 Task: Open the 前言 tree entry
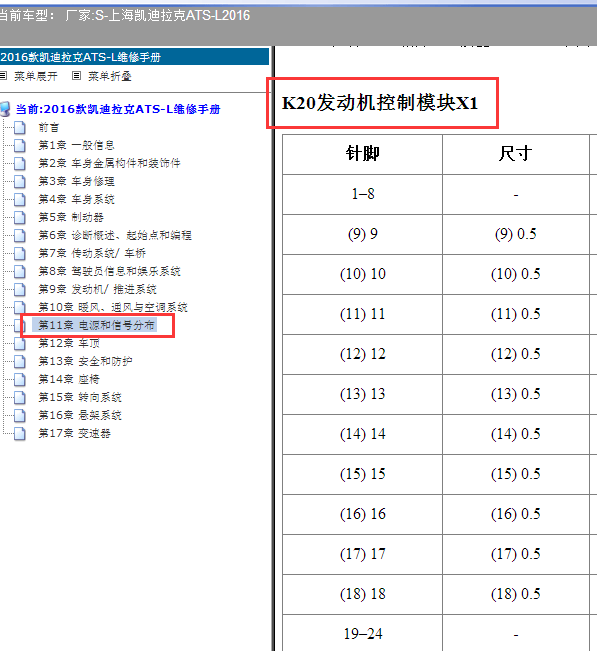point(49,127)
